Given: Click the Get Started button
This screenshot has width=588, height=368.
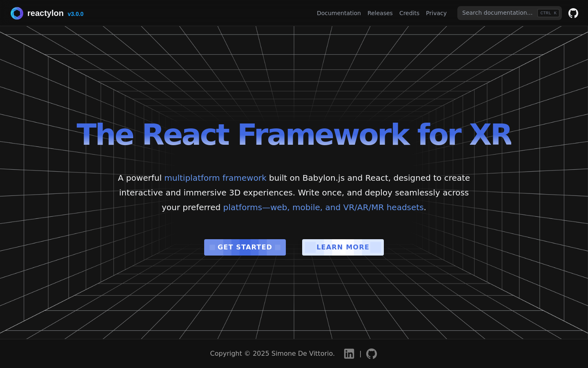Looking at the screenshot, I should click(245, 247).
